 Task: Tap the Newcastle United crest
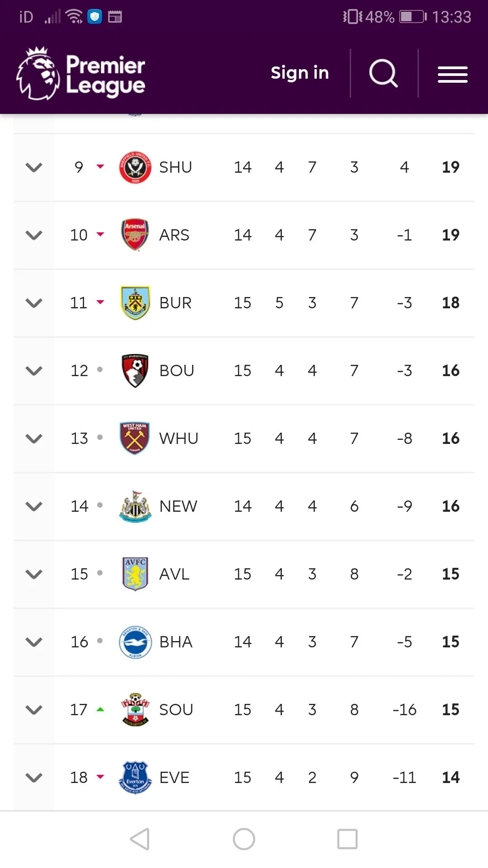(135, 506)
